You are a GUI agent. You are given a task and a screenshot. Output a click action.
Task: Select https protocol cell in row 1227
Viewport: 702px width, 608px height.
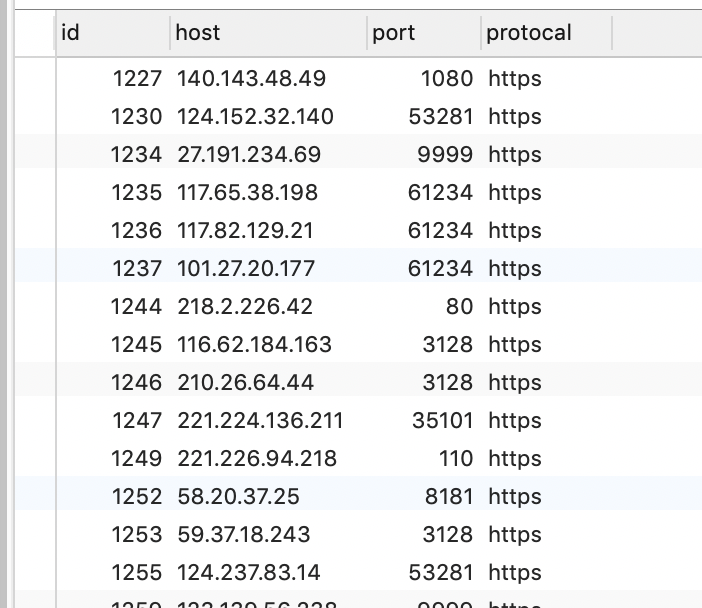pos(515,79)
